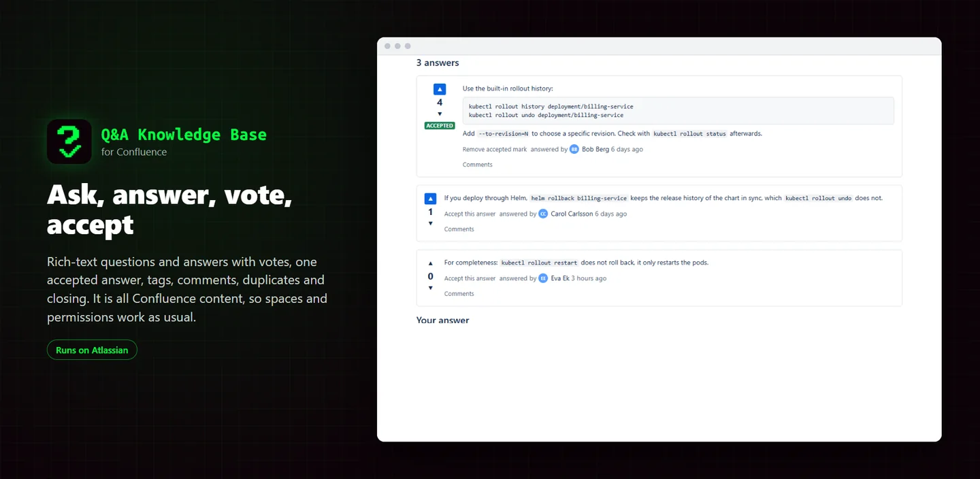
Task: Click the 'Q&A Knowledge Base' title text
Action: [184, 135]
